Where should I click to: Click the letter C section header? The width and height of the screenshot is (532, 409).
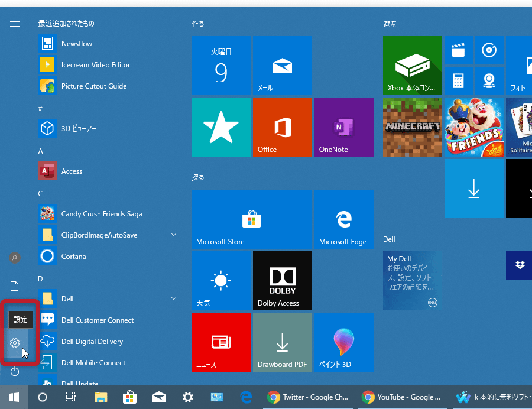(x=40, y=194)
